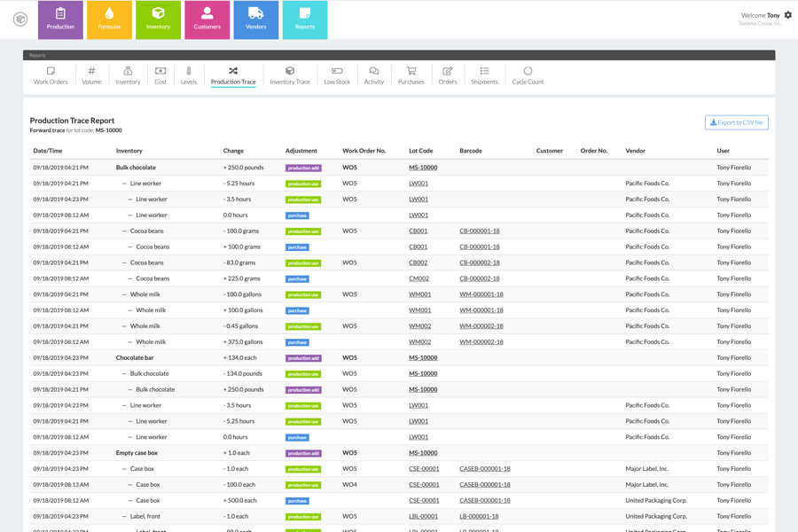This screenshot has height=532, width=798.
Task: Open the Vendors truck tile
Action: pos(255,20)
